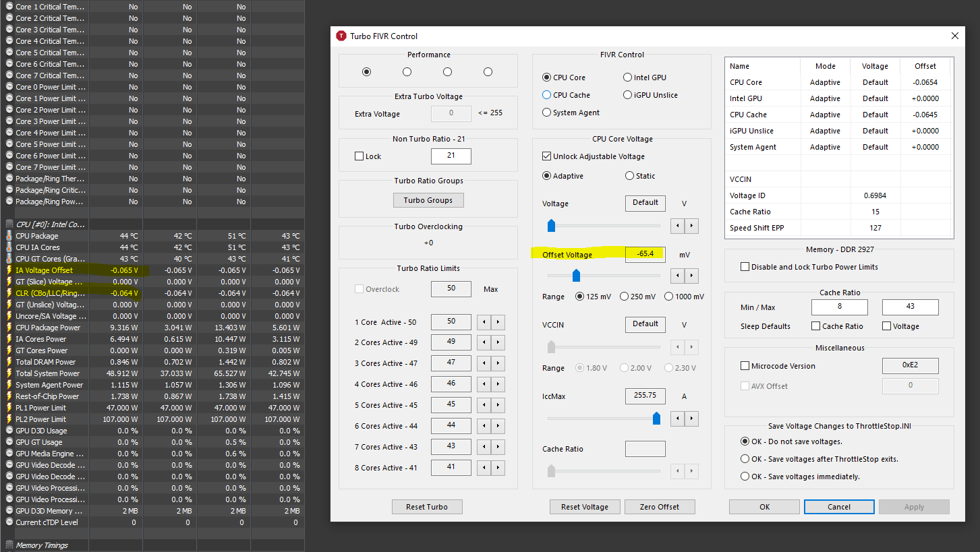
Task: Increase IccMax with the right arrow
Action: tap(691, 419)
